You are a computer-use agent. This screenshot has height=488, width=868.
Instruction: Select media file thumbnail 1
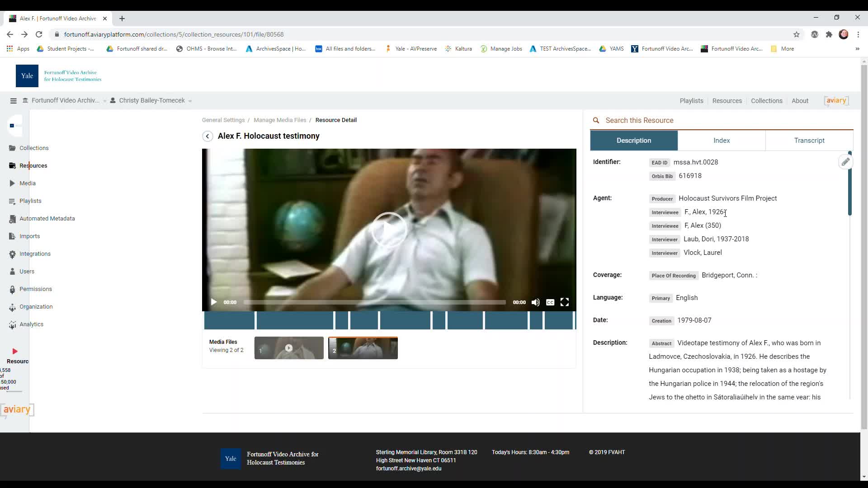click(x=289, y=348)
